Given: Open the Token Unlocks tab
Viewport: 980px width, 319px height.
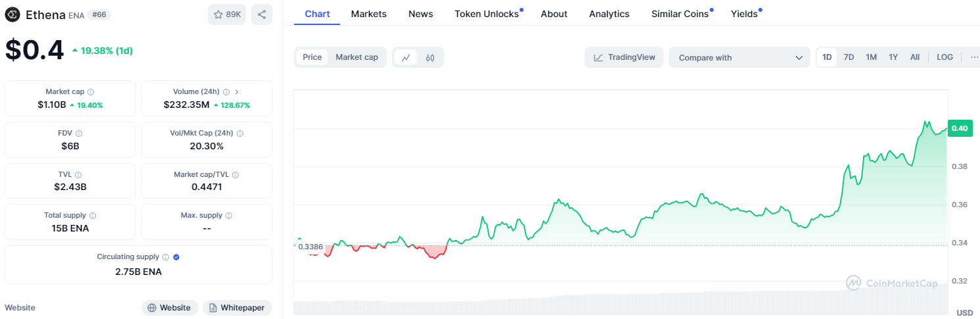Looking at the screenshot, I should [487, 14].
